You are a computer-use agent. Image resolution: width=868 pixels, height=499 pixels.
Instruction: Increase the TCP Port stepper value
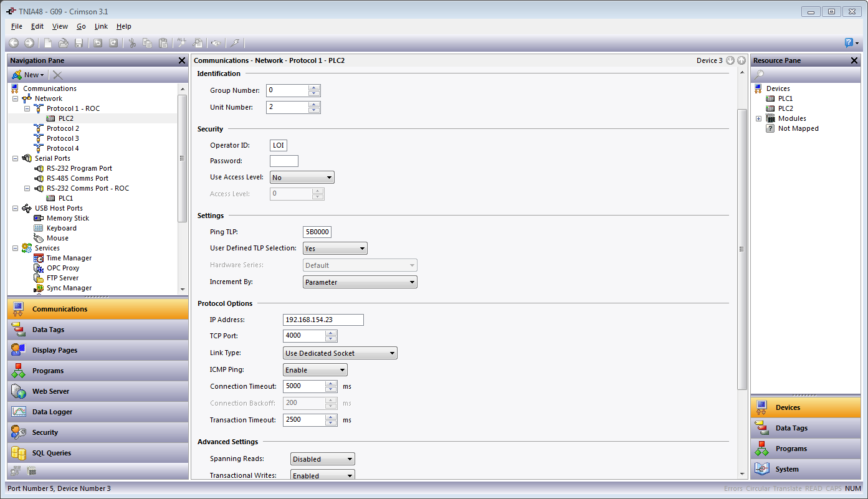pos(331,333)
